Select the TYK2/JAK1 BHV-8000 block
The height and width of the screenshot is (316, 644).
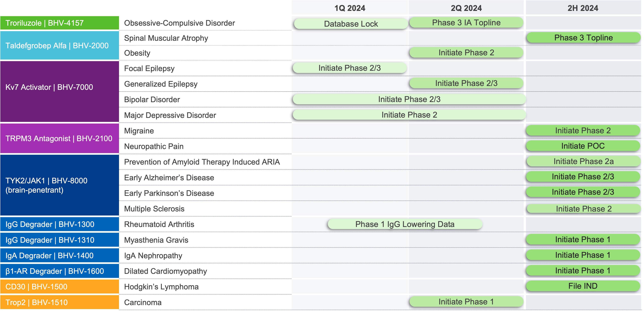pyautogui.click(x=59, y=185)
